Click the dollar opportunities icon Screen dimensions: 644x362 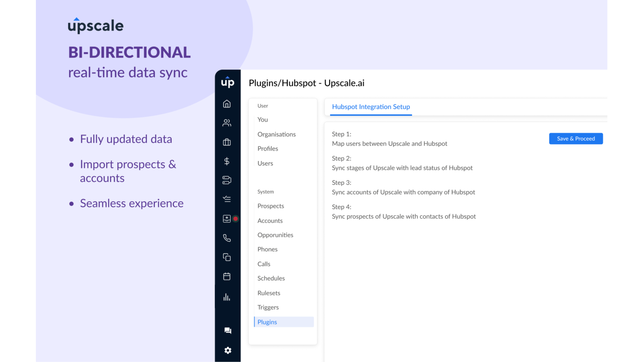[227, 161]
